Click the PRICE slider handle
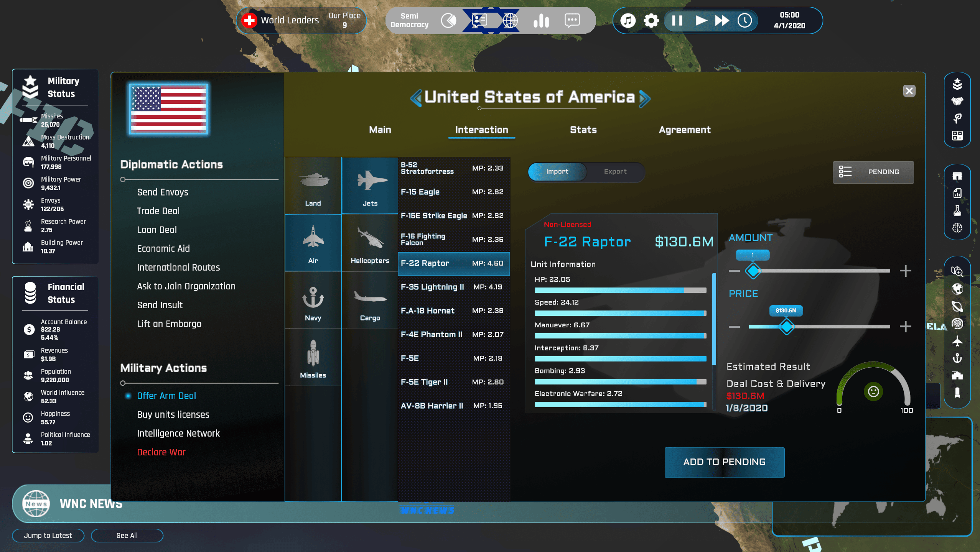The height and width of the screenshot is (552, 980). coord(786,327)
